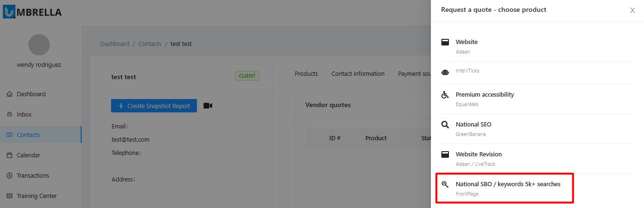Click the ID # column header
This screenshot has height=208, width=644.
pos(335,138)
